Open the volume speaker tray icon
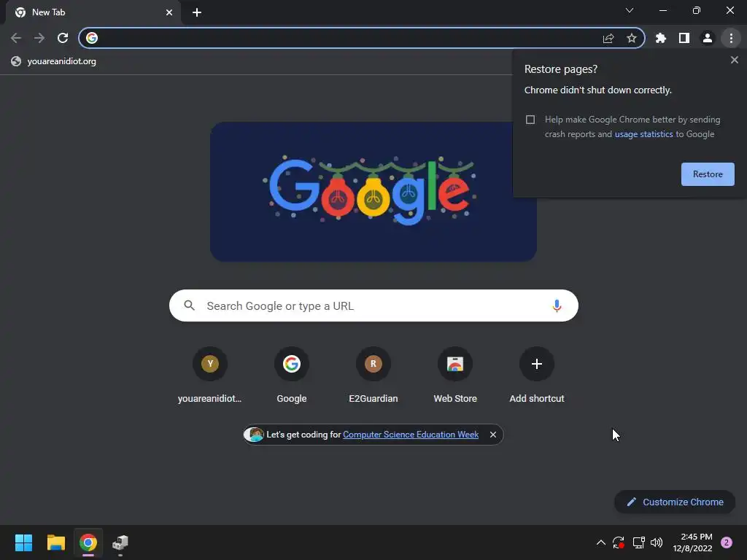This screenshot has width=747, height=560. pyautogui.click(x=657, y=542)
